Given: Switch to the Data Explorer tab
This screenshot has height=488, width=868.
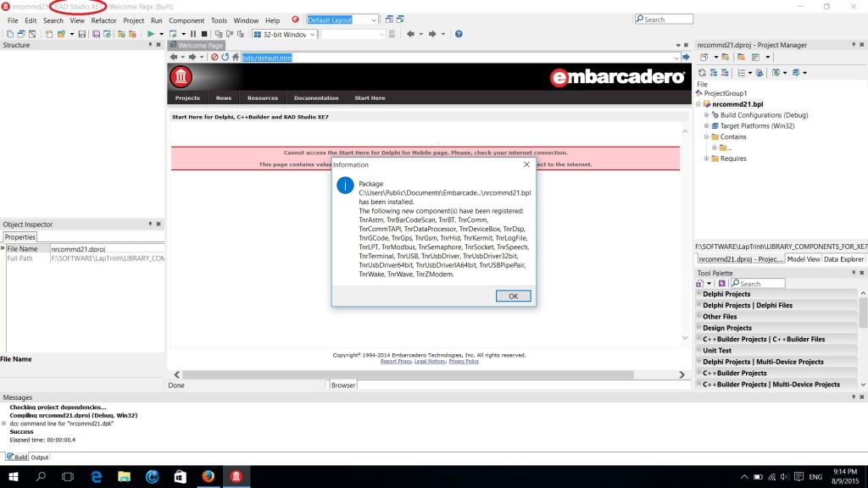Looking at the screenshot, I should [843, 259].
